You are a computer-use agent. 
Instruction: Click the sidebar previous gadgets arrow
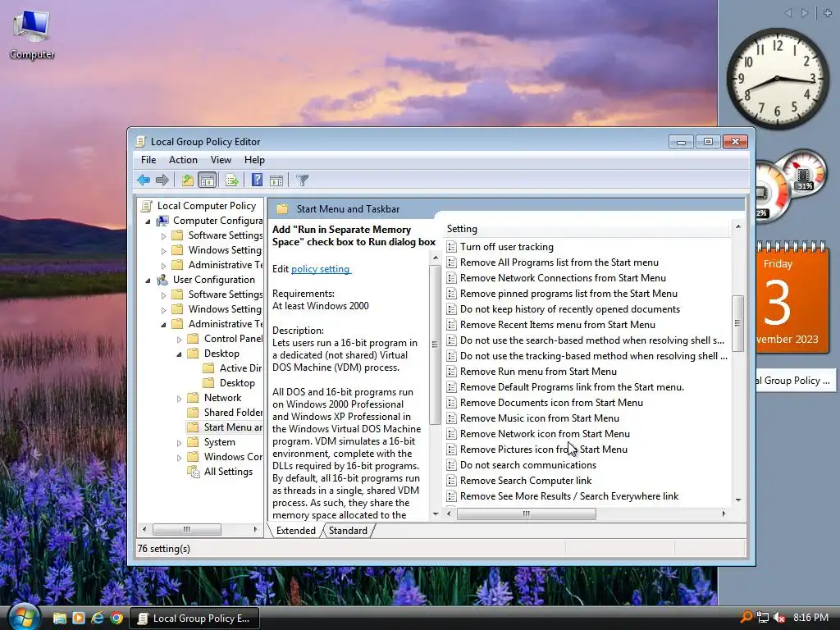coord(788,13)
